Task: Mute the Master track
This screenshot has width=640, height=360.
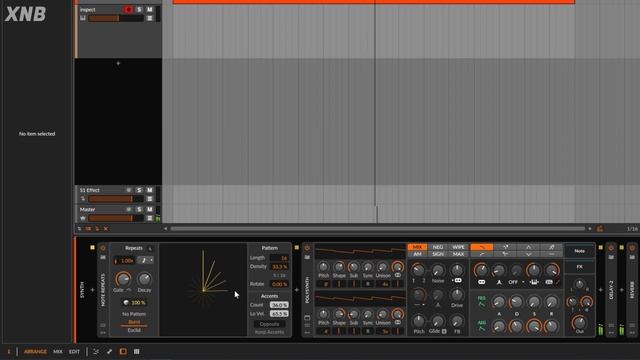Action: 149,209
